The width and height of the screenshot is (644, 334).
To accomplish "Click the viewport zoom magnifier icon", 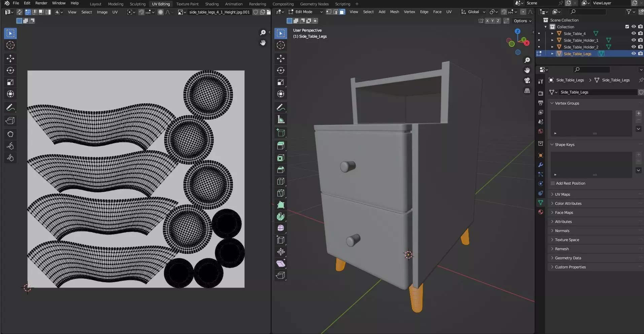I will pos(527,60).
